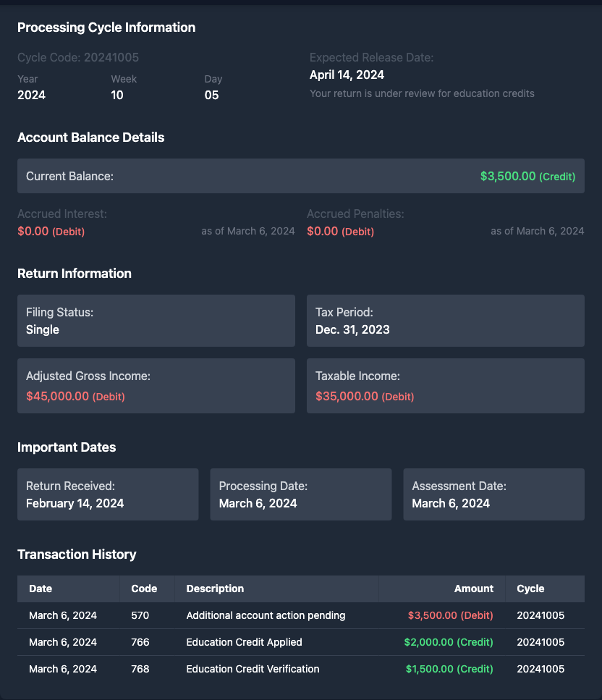
Task: Select the Return Received date card
Action: pos(108,494)
